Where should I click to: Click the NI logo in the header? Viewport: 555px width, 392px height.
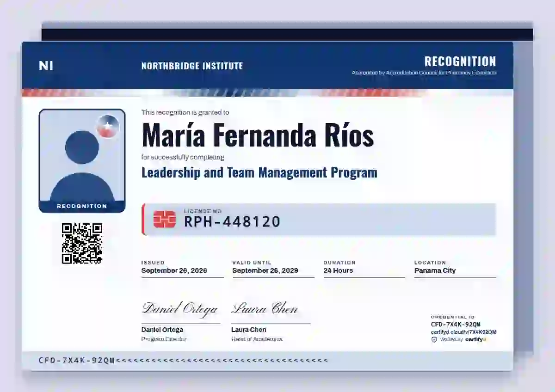tap(46, 66)
